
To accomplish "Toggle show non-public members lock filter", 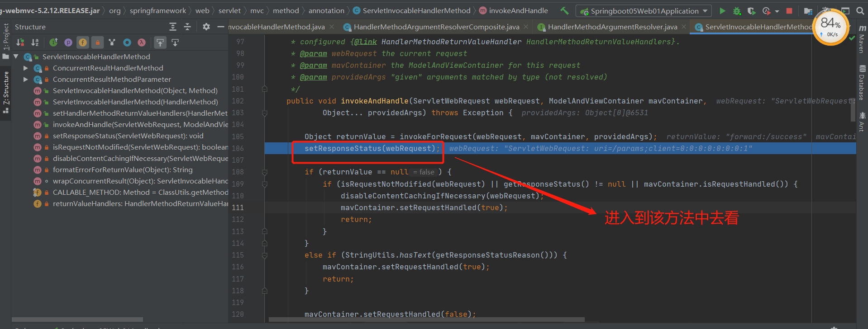I will [x=97, y=42].
